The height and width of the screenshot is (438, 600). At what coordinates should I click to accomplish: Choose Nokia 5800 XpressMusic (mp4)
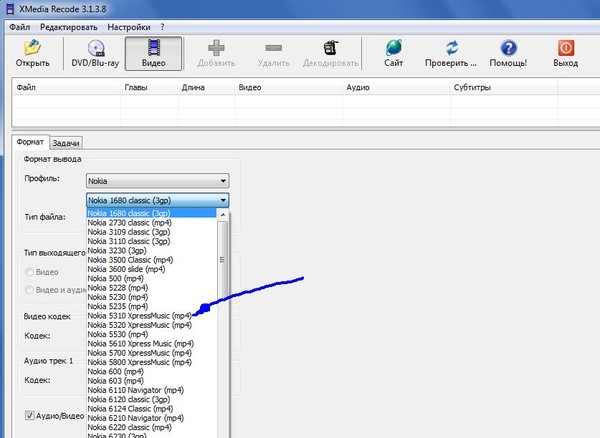152,362
